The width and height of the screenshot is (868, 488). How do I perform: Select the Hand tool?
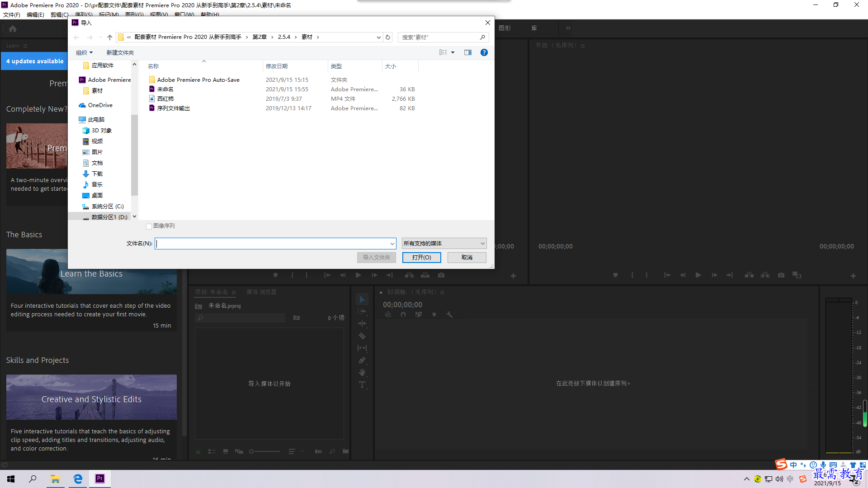(362, 372)
